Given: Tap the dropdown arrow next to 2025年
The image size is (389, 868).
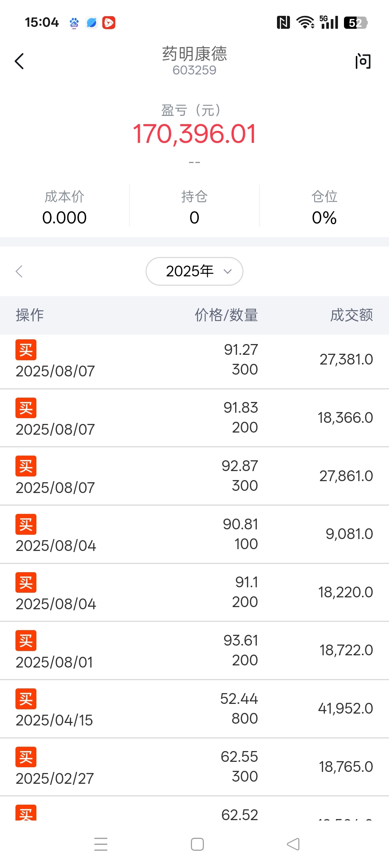Looking at the screenshot, I should tap(228, 272).
